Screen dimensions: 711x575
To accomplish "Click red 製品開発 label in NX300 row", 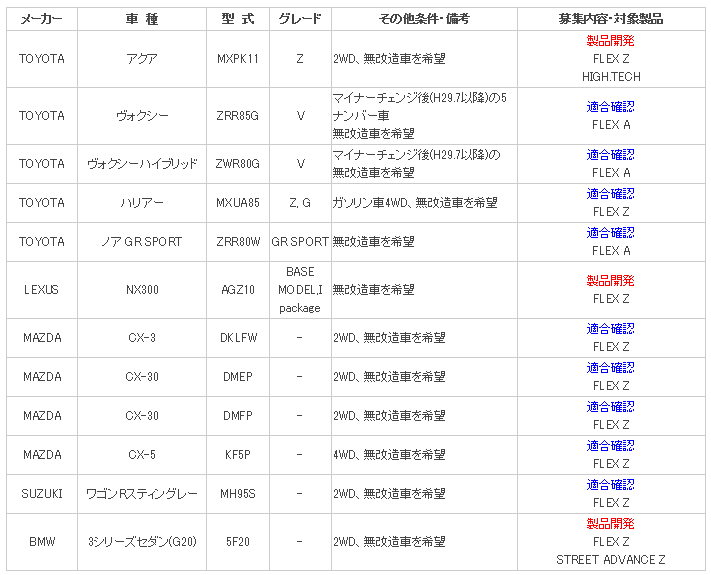I will (611, 281).
